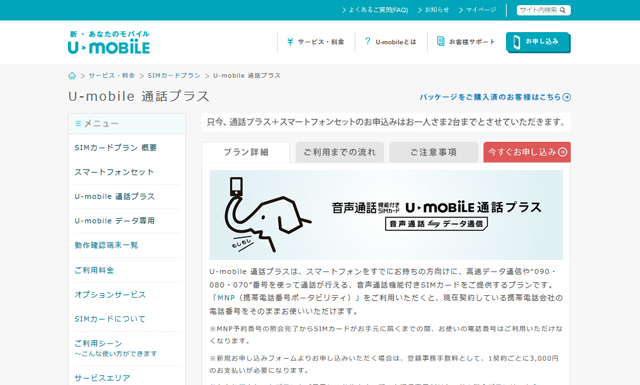Click the U-mobile logo
This screenshot has width=640, height=385.
point(109,42)
